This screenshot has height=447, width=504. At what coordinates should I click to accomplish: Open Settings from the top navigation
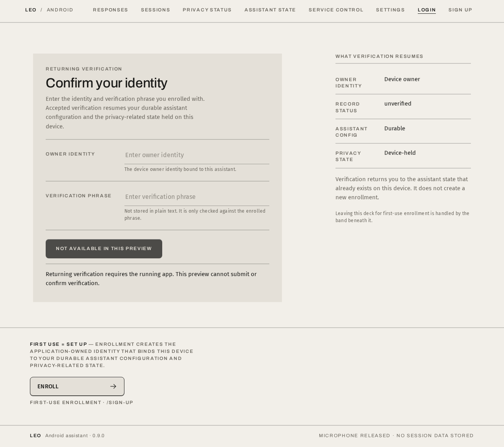(390, 10)
